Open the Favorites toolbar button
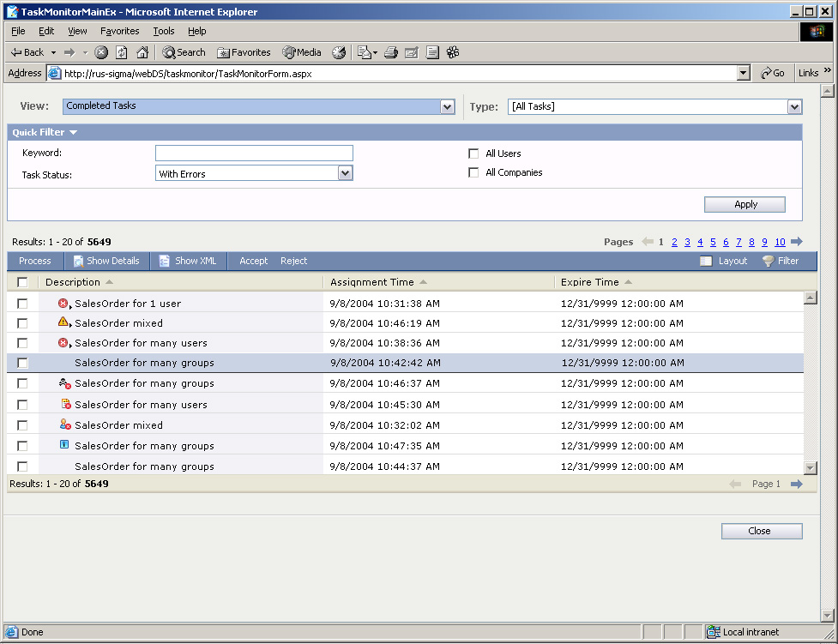The height and width of the screenshot is (644, 838). (244, 52)
